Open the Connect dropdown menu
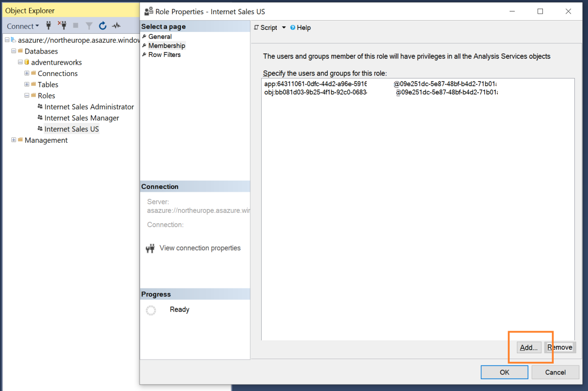This screenshot has width=588, height=391. click(23, 26)
